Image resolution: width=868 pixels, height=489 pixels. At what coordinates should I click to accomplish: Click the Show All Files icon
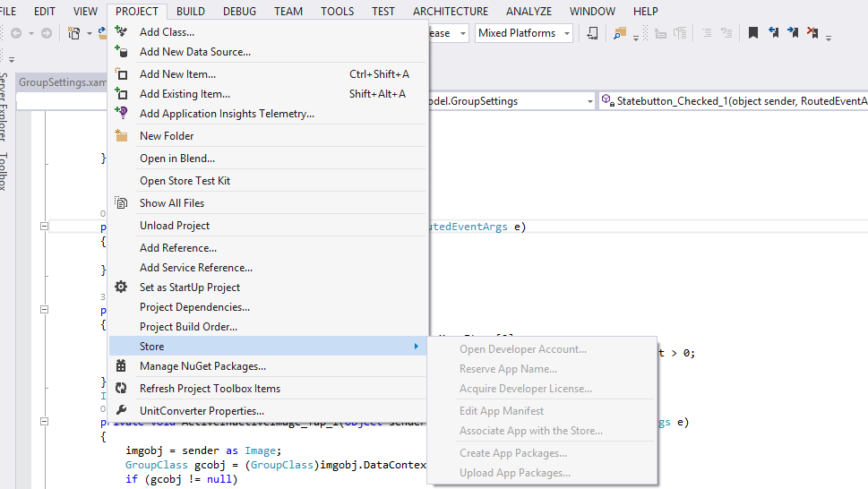[x=122, y=203]
